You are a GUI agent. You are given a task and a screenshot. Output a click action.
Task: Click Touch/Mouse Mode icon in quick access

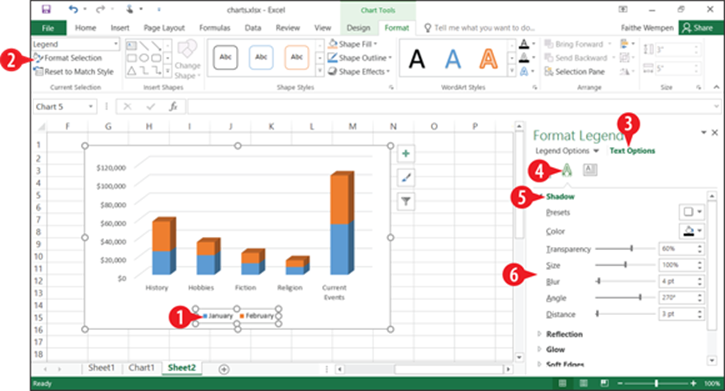131,9
